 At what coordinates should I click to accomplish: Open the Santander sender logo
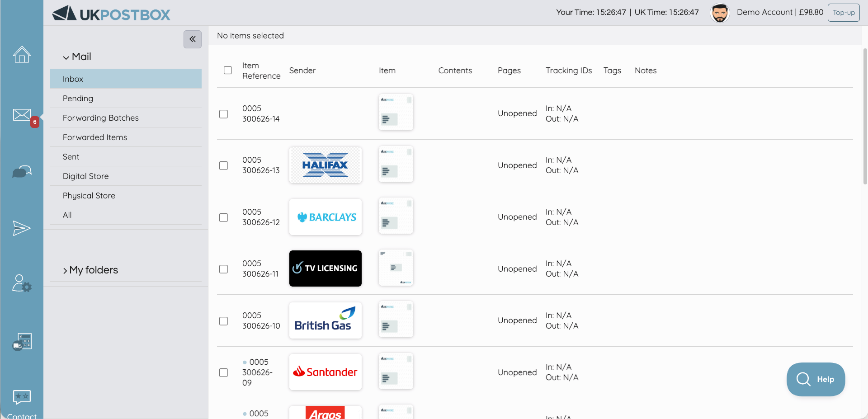325,372
